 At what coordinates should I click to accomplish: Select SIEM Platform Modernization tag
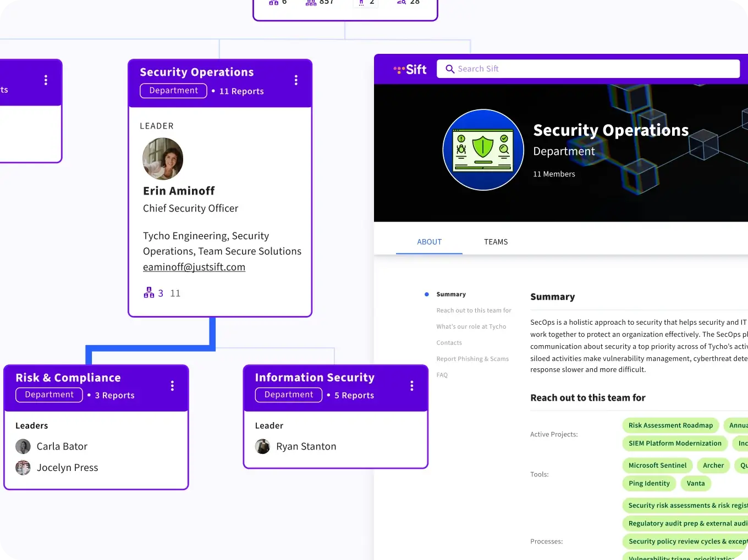(675, 443)
